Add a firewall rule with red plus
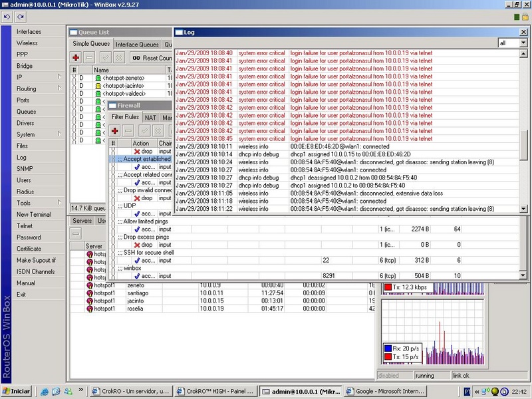 click(114, 130)
